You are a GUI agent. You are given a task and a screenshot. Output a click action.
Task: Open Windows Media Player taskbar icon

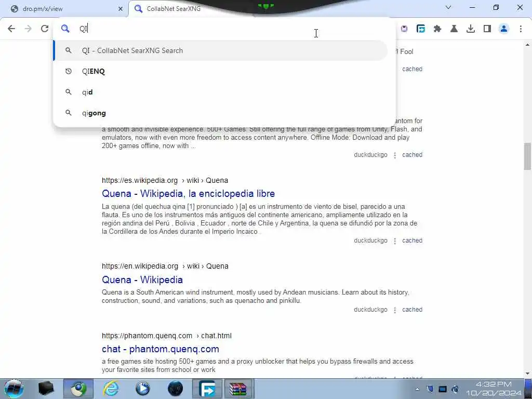[143, 389]
